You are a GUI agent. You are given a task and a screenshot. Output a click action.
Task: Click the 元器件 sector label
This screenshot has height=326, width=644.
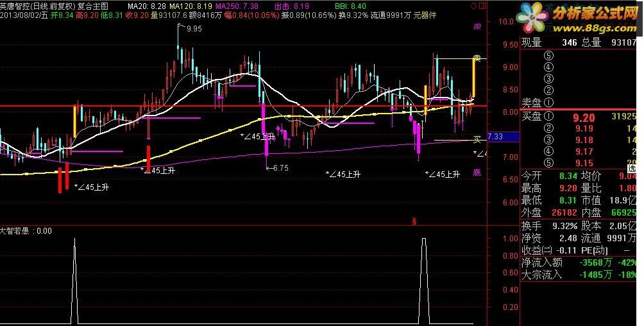point(425,15)
